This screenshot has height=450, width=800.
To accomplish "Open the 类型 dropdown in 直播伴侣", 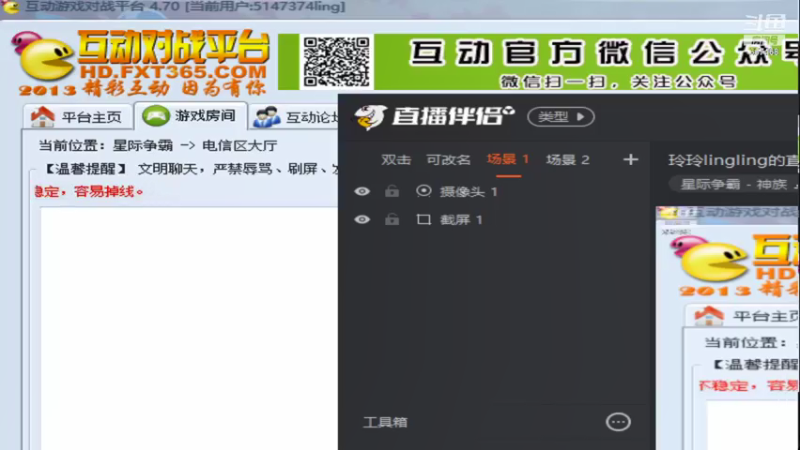I will tap(561, 117).
